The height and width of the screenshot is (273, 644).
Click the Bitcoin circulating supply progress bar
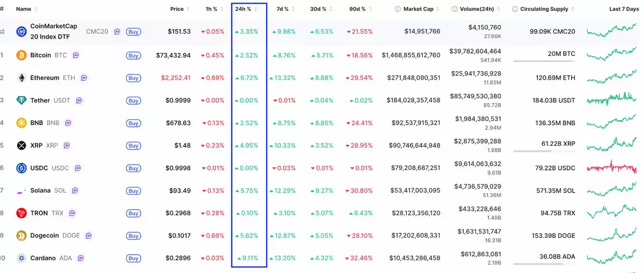[x=544, y=61]
